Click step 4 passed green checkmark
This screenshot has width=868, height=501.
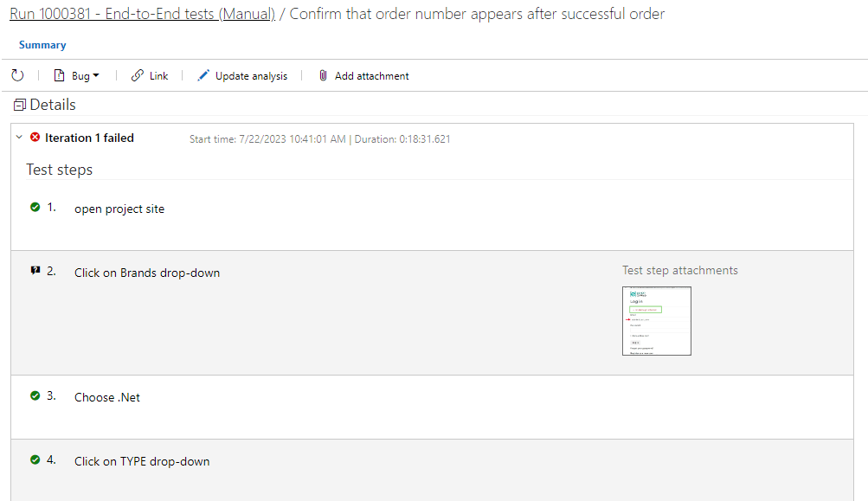pos(35,459)
